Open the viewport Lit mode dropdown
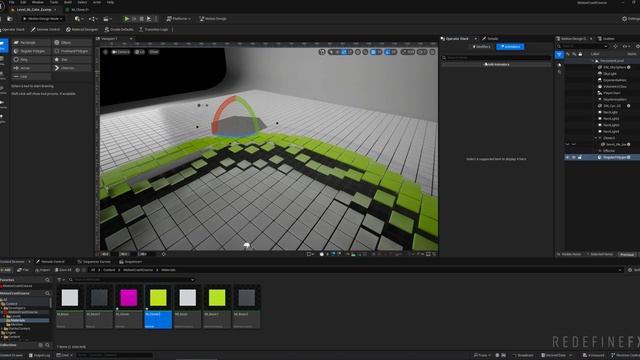Image resolution: width=640 pixels, height=360 pixels. pyautogui.click(x=140, y=52)
